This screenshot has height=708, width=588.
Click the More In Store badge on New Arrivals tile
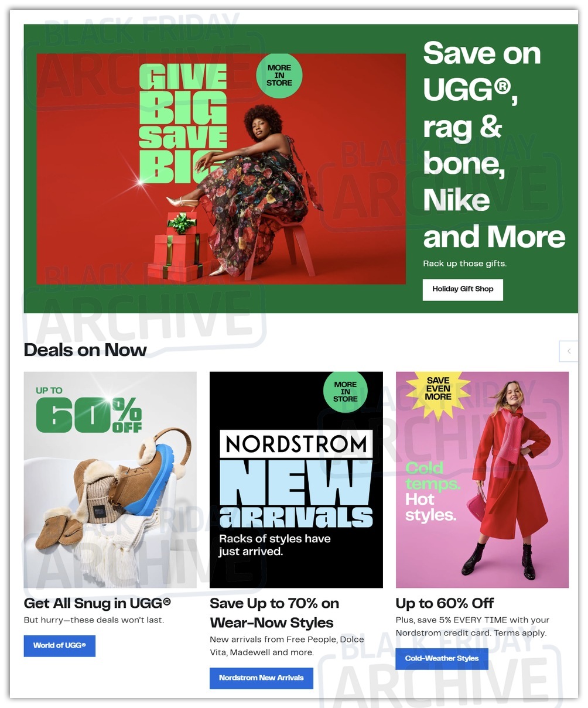tap(345, 392)
